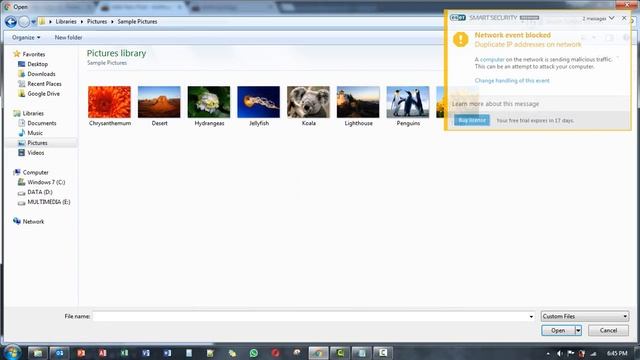Image resolution: width=640 pixels, height=360 pixels.
Task: Open Word from the taskbar
Action: (168, 353)
